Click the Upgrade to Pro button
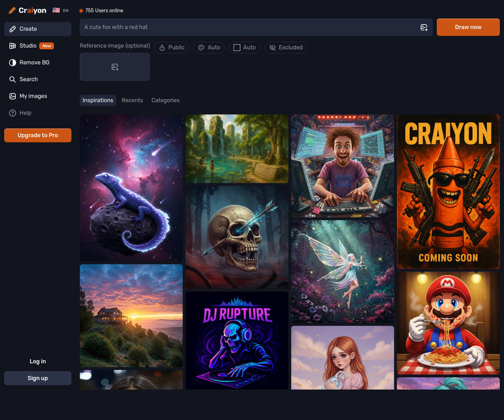The width and height of the screenshot is (504, 420). click(38, 135)
